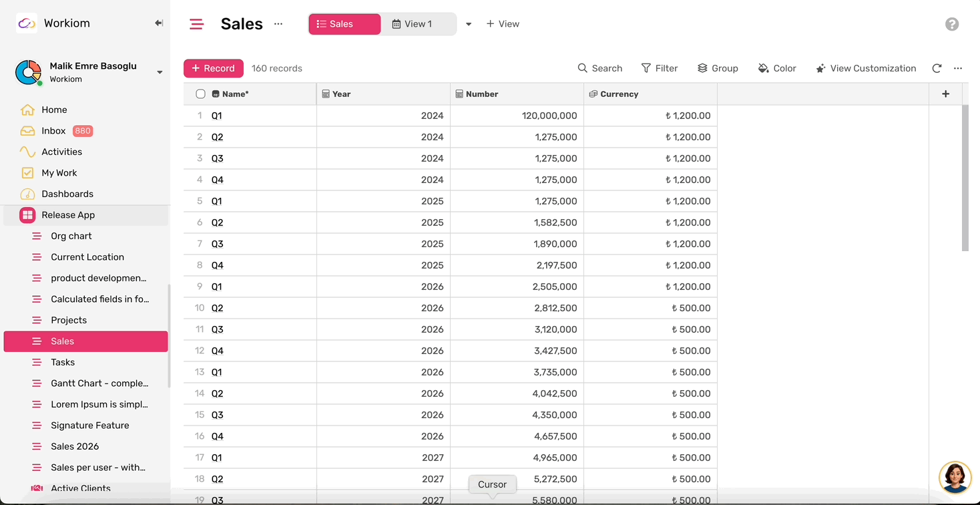980x505 pixels.
Task: Click the + Record button
Action: 214,68
